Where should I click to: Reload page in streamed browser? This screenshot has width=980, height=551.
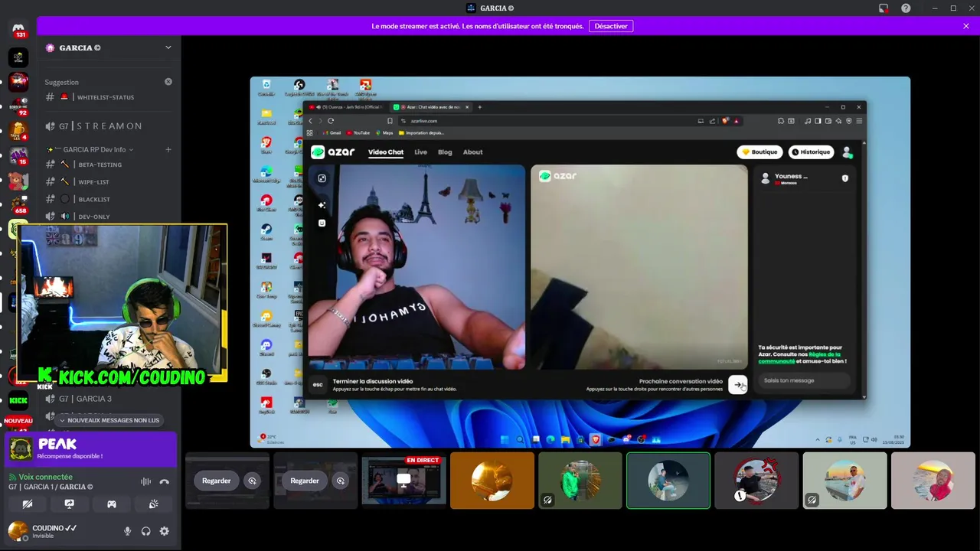pyautogui.click(x=331, y=120)
